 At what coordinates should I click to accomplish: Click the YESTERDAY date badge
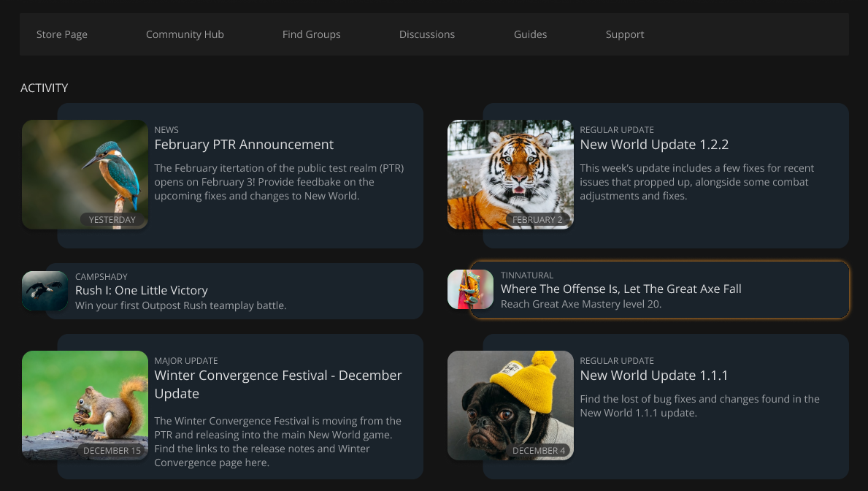[x=112, y=220]
